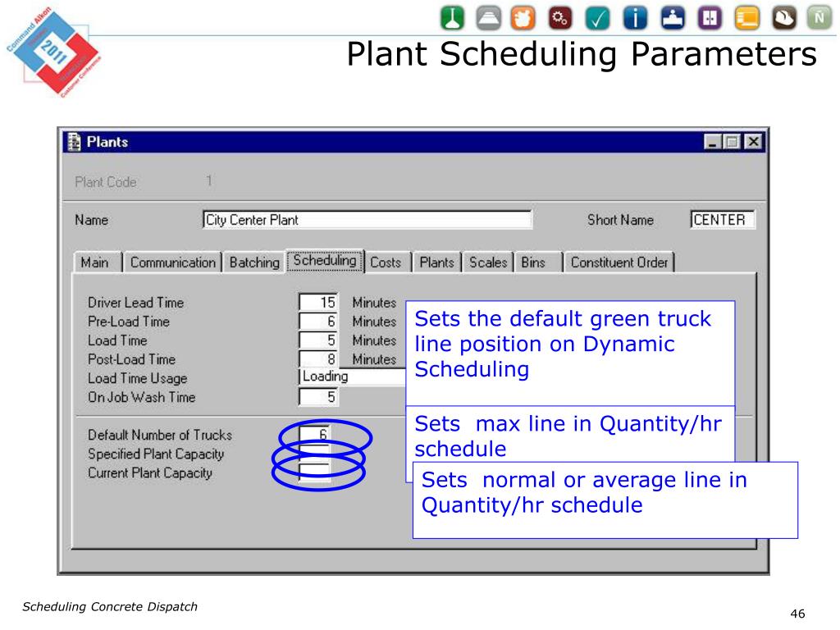Image resolution: width=840 pixels, height=630 pixels.
Task: Click the Post-Load Time value field
Action: (x=318, y=359)
